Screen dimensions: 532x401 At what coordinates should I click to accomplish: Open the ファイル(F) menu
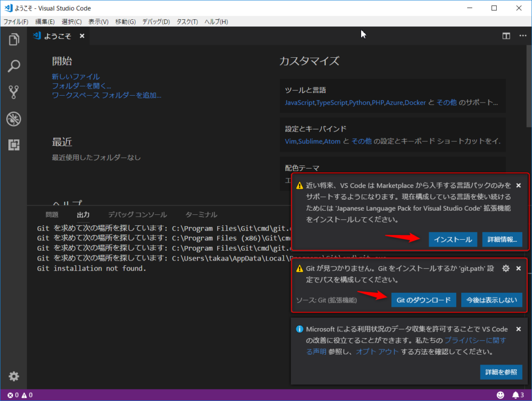point(16,22)
